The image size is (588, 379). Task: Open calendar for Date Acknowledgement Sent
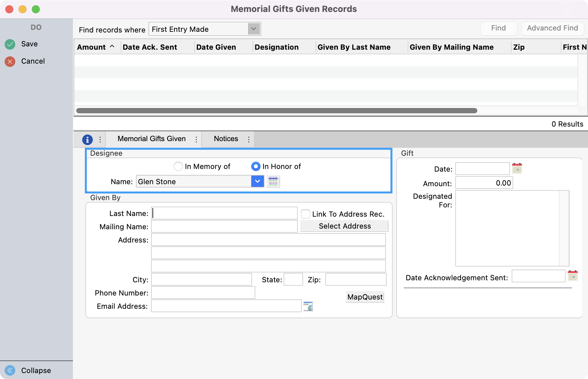tap(572, 276)
